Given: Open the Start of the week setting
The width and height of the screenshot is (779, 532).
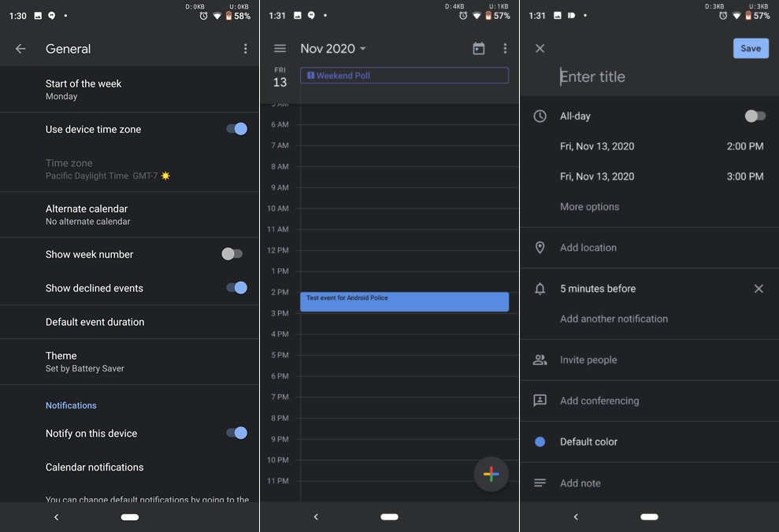Looking at the screenshot, I should pyautogui.click(x=83, y=90).
